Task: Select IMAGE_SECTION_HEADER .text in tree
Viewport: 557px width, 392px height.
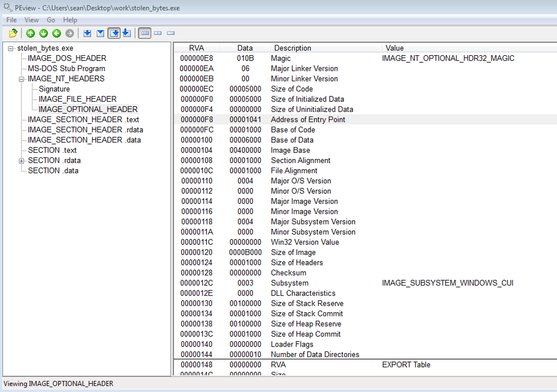Action: [x=83, y=119]
